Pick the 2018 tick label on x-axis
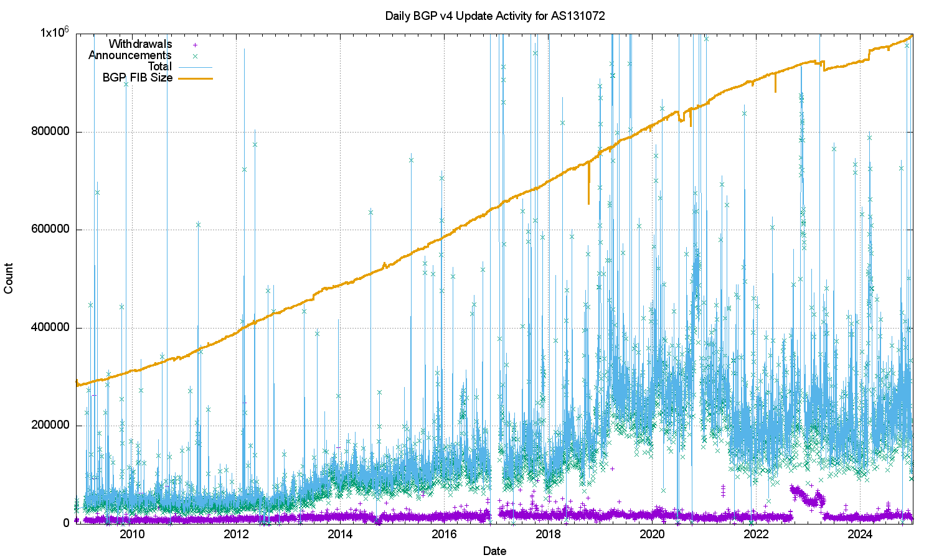934x560 pixels. (548, 534)
